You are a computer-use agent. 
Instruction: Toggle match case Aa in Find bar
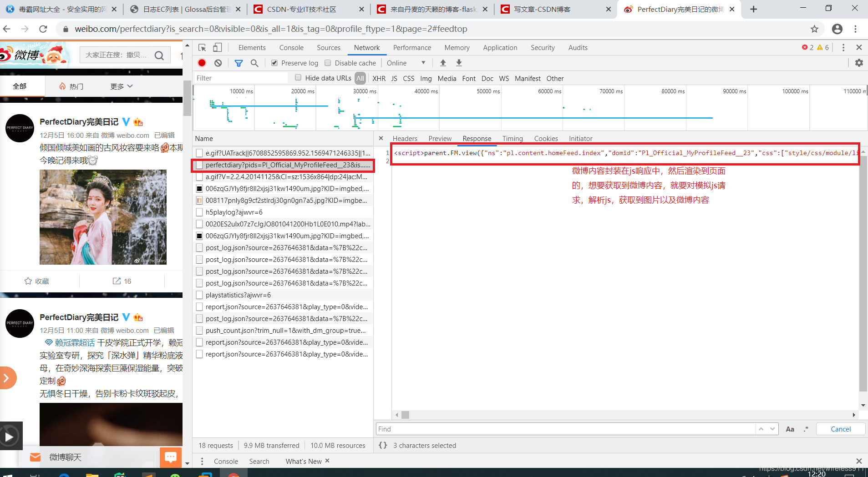(x=790, y=429)
